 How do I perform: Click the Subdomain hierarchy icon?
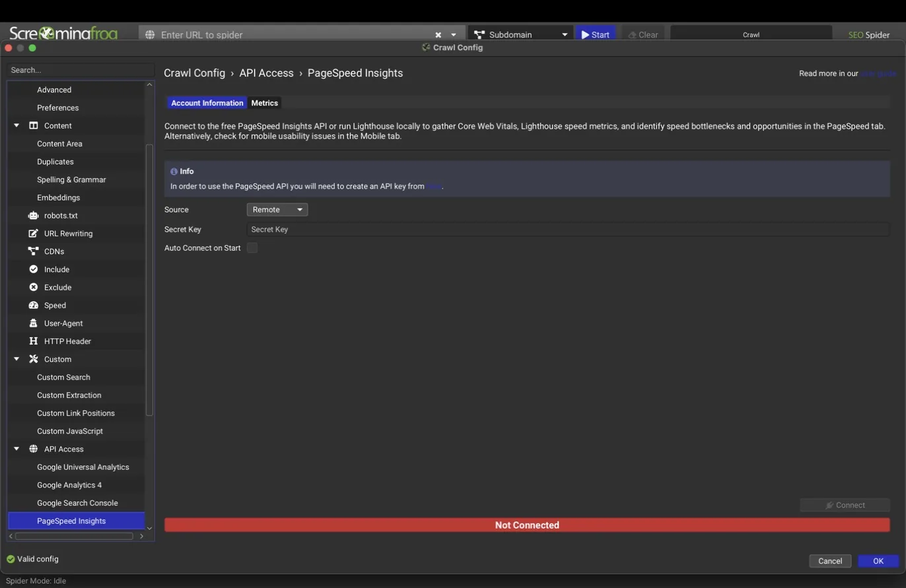[x=479, y=34]
